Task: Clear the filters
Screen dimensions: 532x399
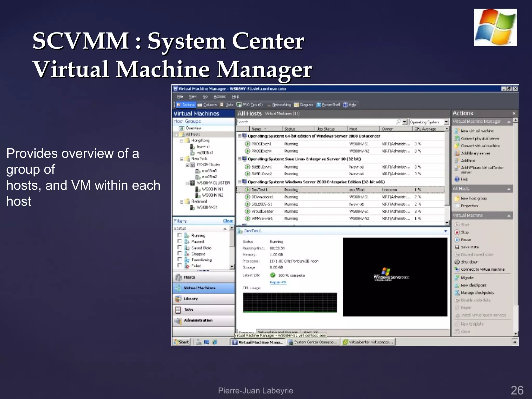Action: (228, 221)
